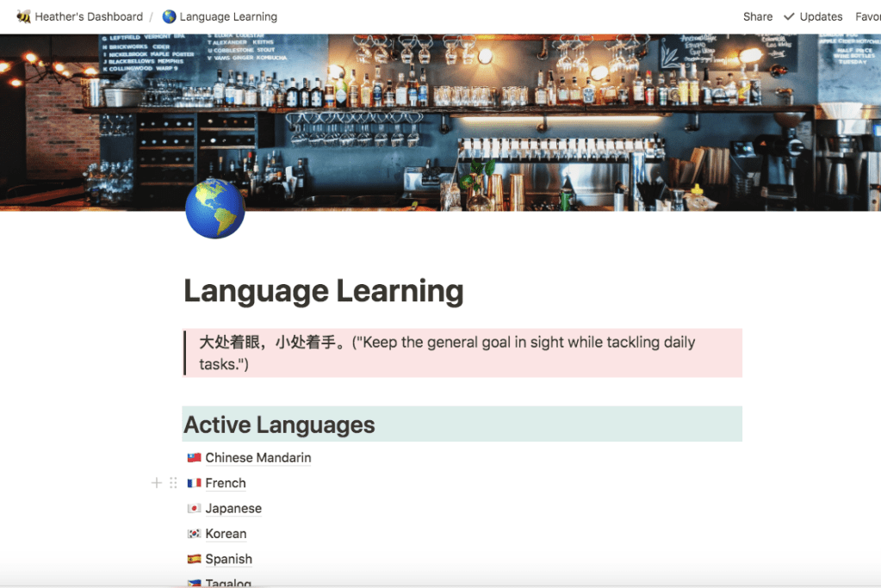
Task: Click the Korean flag icon
Action: coord(194,534)
